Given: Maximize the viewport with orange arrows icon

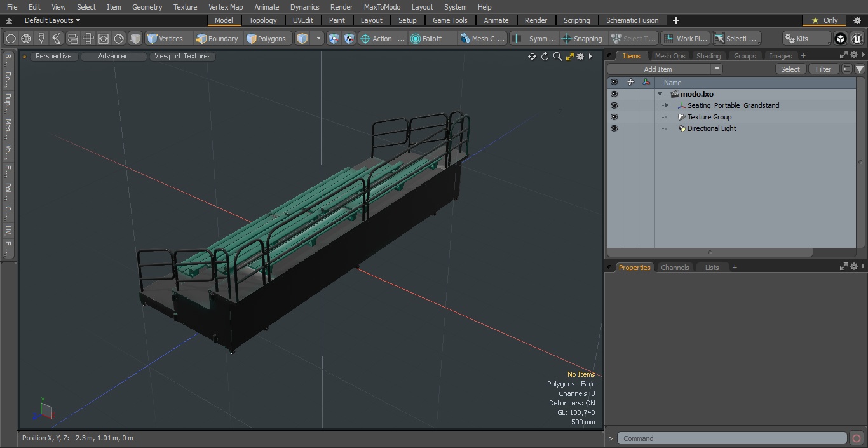Looking at the screenshot, I should 569,57.
